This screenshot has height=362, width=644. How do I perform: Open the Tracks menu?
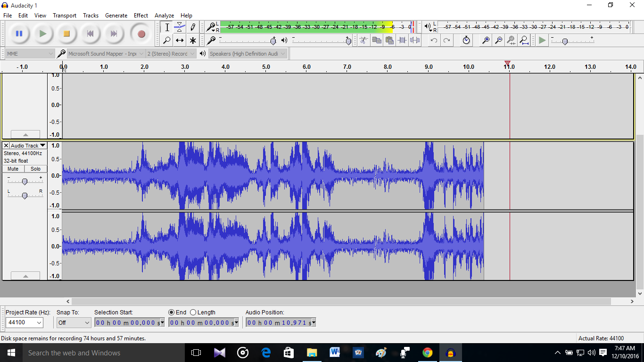pos(91,16)
